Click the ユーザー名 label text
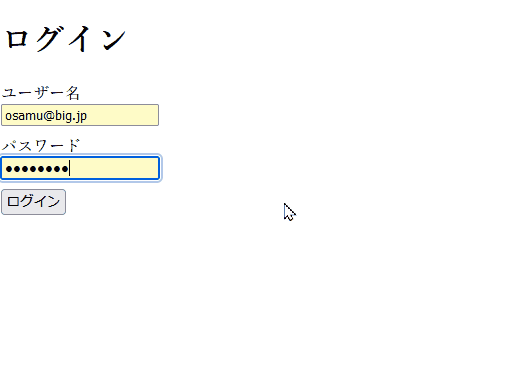Screen dimensions: 507x386 click(40, 93)
